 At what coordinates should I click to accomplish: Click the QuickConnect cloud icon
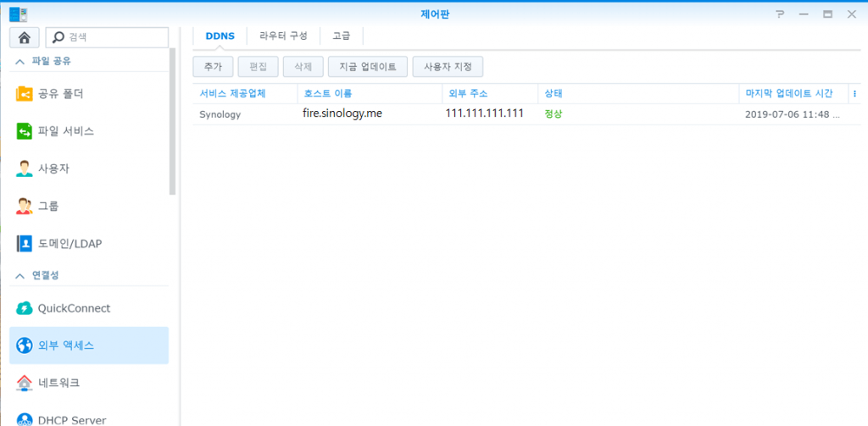click(25, 308)
